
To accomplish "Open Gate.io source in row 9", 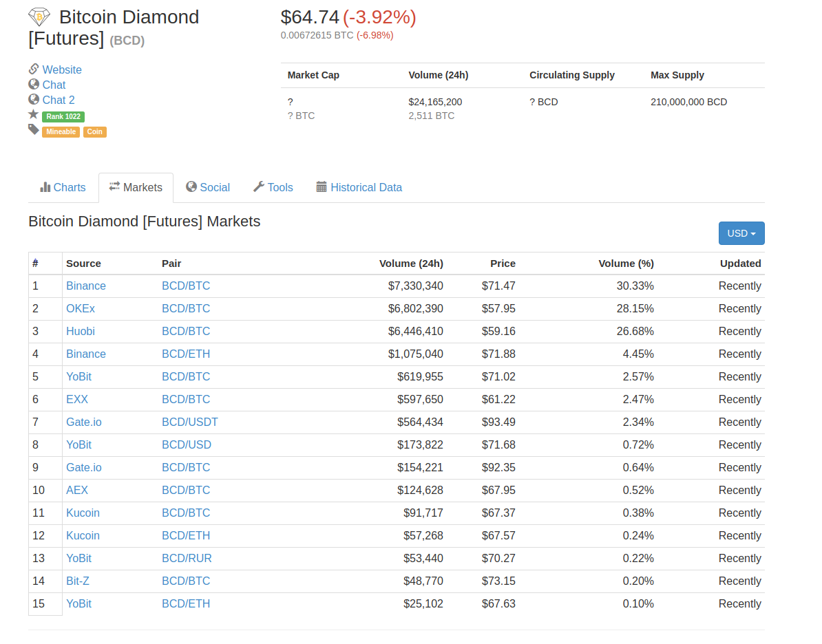I will 84,467.
